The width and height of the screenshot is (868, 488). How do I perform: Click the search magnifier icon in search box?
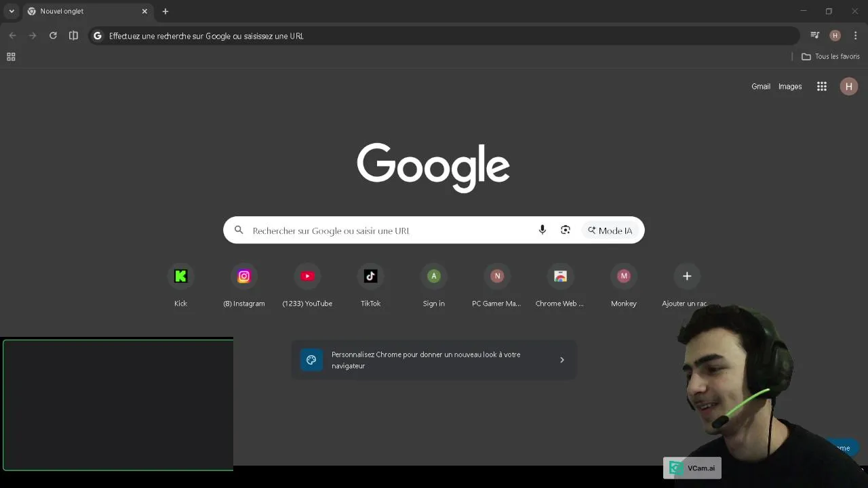coord(239,230)
